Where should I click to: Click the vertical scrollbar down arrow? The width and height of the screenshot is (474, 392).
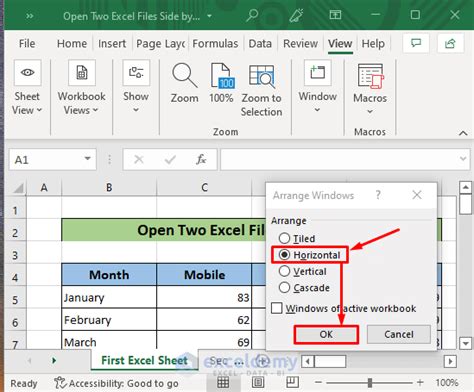pos(465,343)
